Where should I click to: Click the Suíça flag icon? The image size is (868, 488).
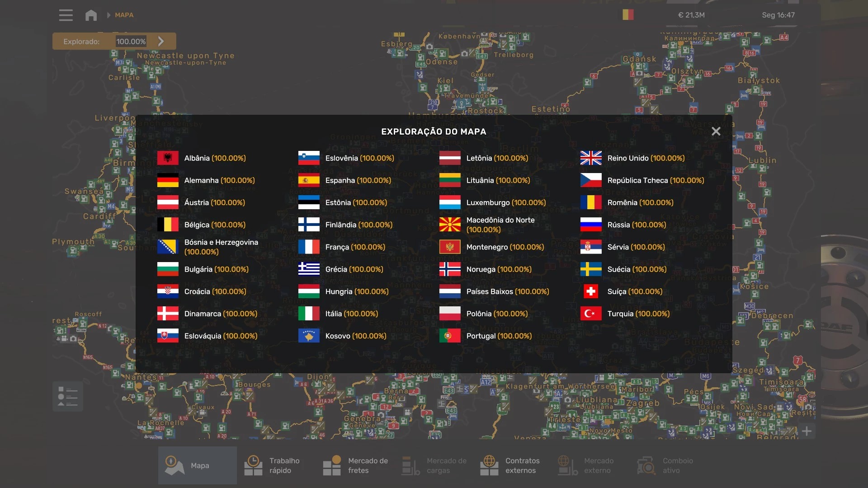(x=591, y=291)
